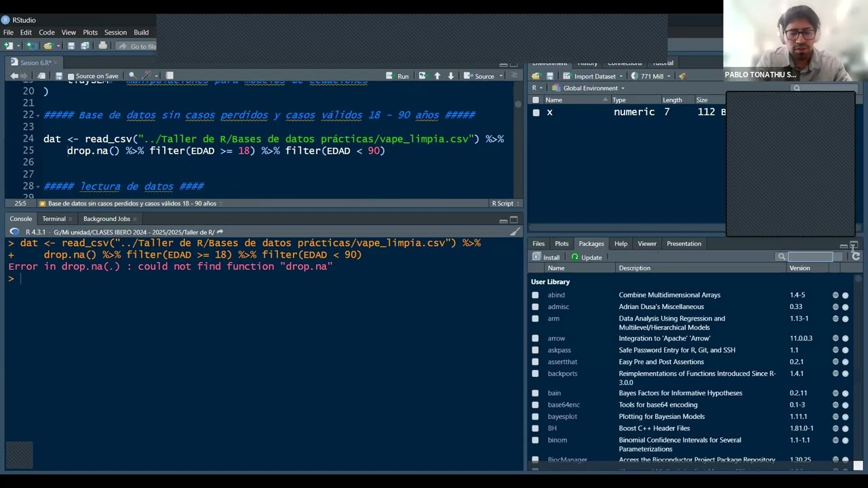
Task: Open the R Script file type dropdown
Action: click(x=505, y=203)
